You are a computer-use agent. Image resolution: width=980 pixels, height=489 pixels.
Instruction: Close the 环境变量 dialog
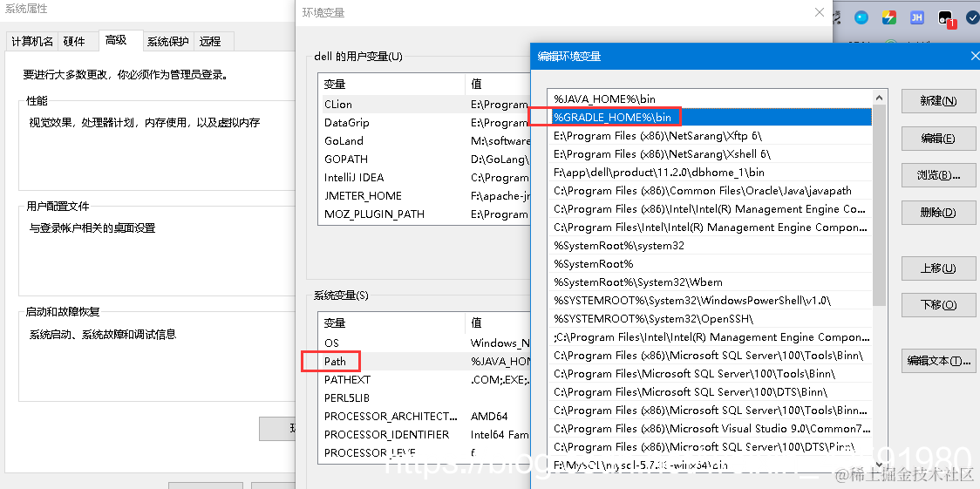pyautogui.click(x=820, y=12)
